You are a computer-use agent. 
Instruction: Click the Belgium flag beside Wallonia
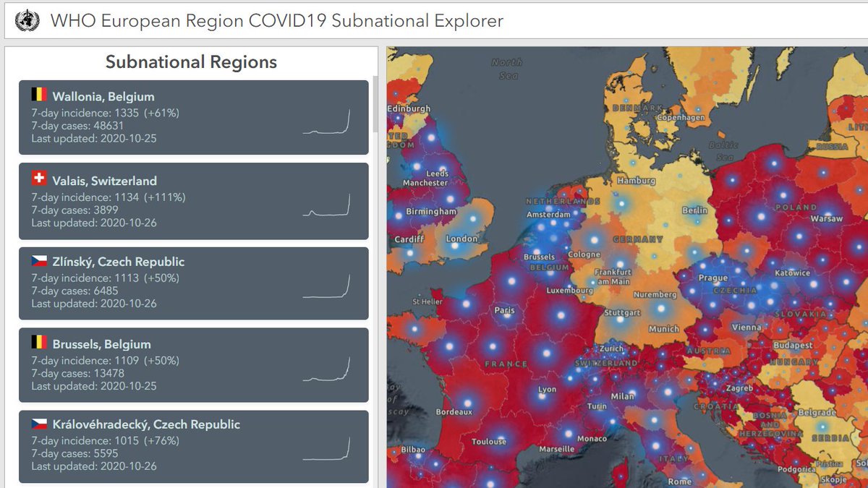click(x=39, y=95)
